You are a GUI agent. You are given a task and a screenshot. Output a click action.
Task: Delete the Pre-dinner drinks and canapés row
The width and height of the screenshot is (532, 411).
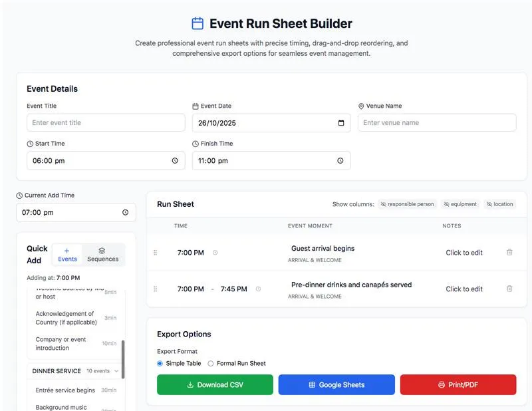tap(509, 289)
